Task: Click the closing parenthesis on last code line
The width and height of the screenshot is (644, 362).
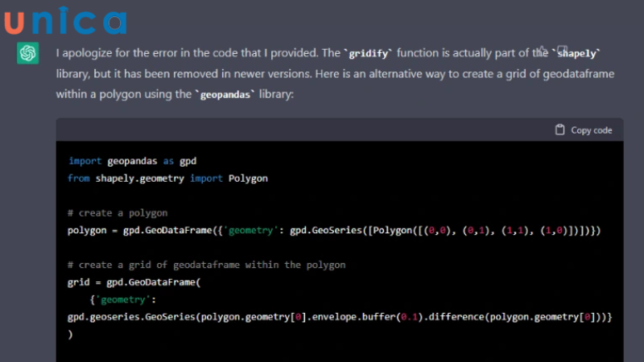Action: (x=71, y=335)
